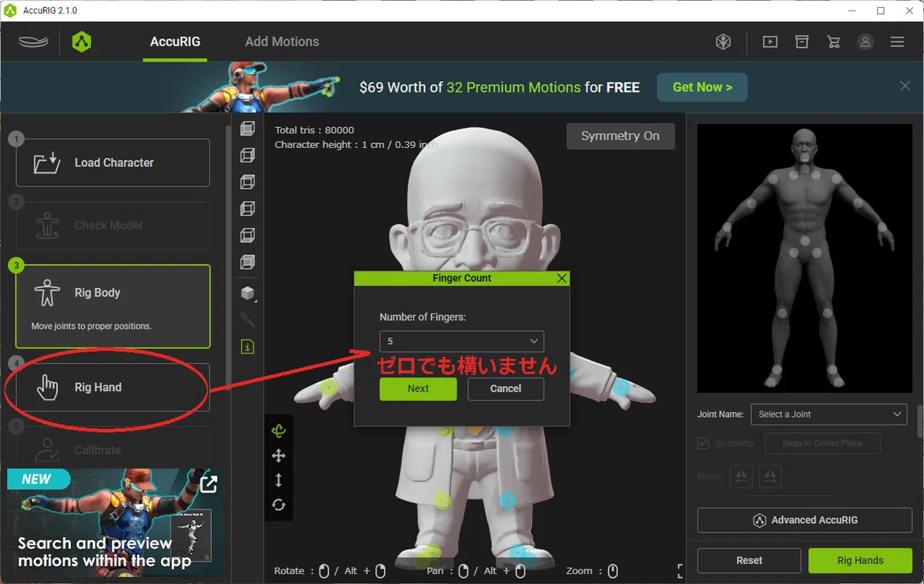The image size is (924, 584).
Task: Click the second Mirror icon button
Action: (770, 476)
